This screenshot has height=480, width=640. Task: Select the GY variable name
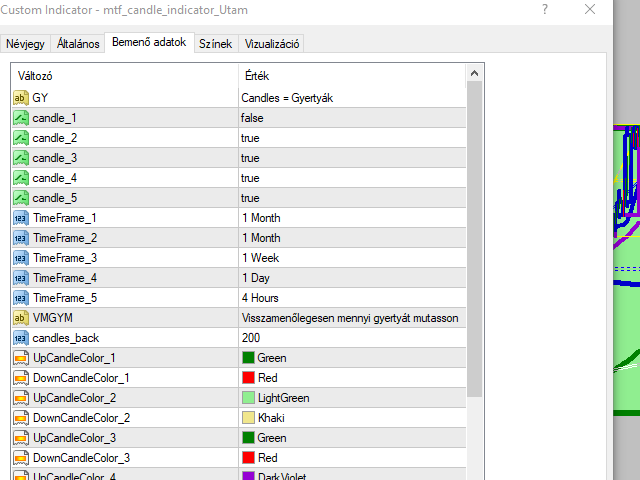tap(40, 98)
